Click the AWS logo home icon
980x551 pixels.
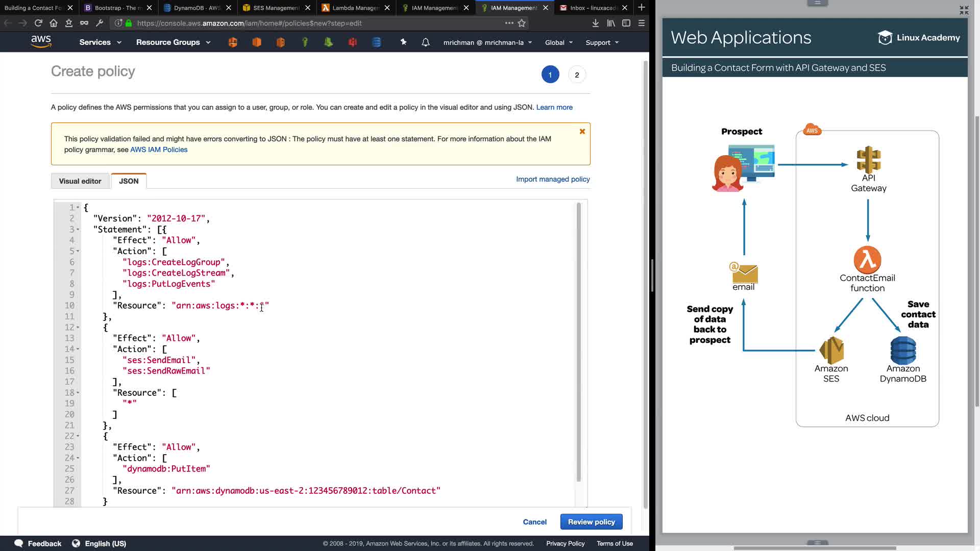(41, 42)
